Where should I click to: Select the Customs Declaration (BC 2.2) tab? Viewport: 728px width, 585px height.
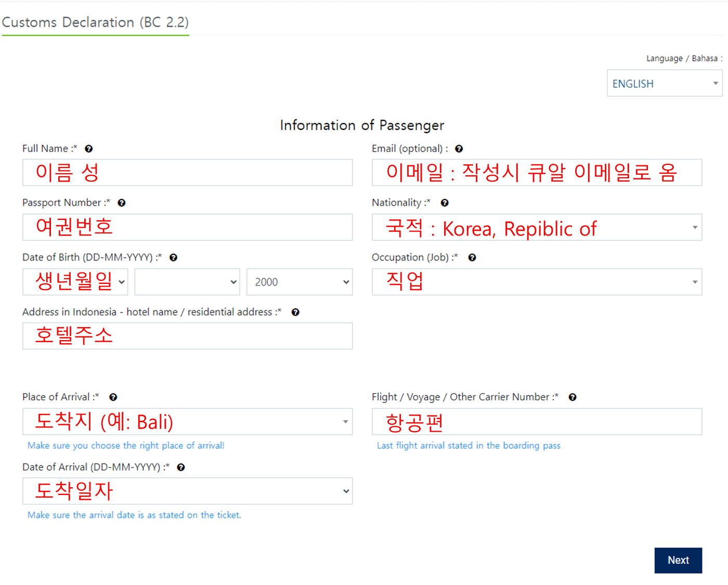pyautogui.click(x=95, y=22)
